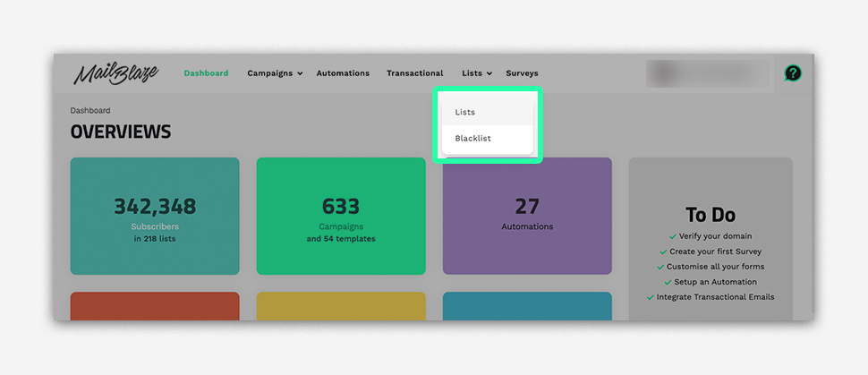Open the 27 Automations overview card
Screen dimensions: 868x375
[527, 216]
